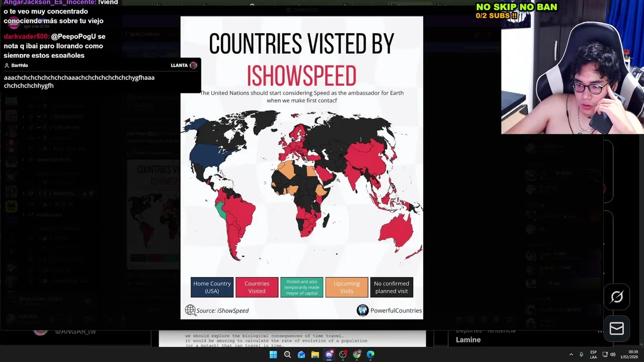644x362 pixels.
Task: Click the user icon beside Darttdo
Action: (x=7, y=65)
